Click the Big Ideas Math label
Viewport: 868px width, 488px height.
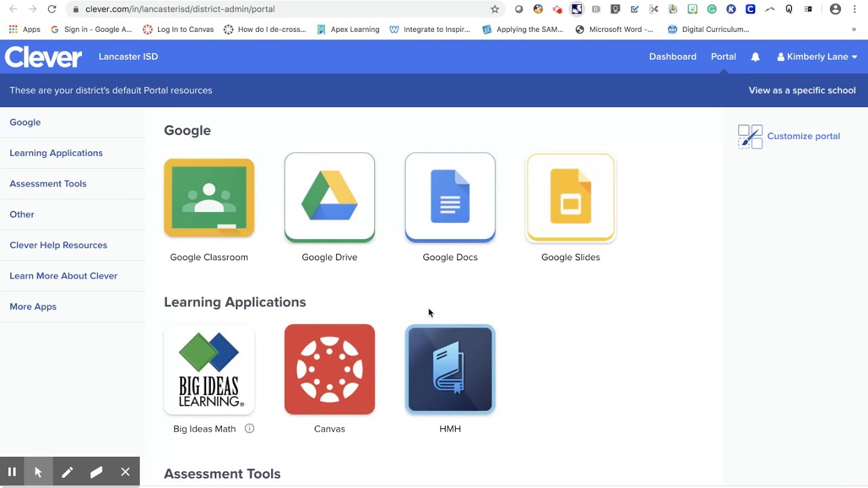tap(205, 428)
